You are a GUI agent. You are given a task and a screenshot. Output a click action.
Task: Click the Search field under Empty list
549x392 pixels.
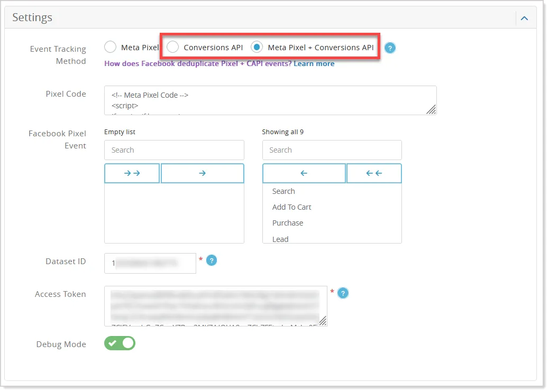174,150
